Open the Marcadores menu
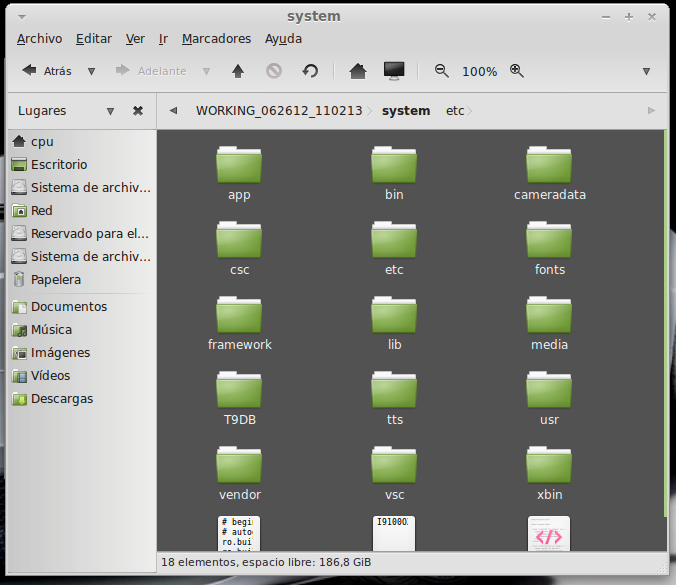The image size is (676, 585). pos(216,39)
